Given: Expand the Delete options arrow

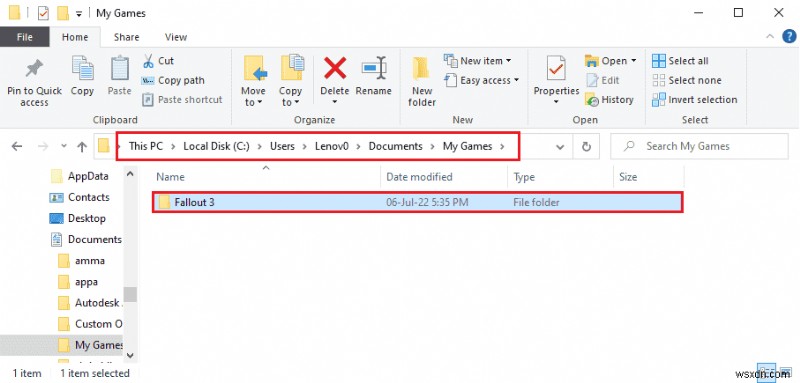Looking at the screenshot, I should tap(335, 102).
